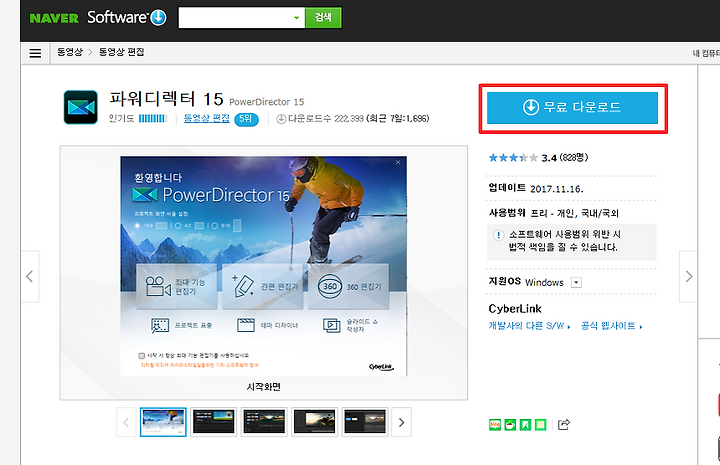Close the PowerDirector welcome dialog X

coord(398,162)
